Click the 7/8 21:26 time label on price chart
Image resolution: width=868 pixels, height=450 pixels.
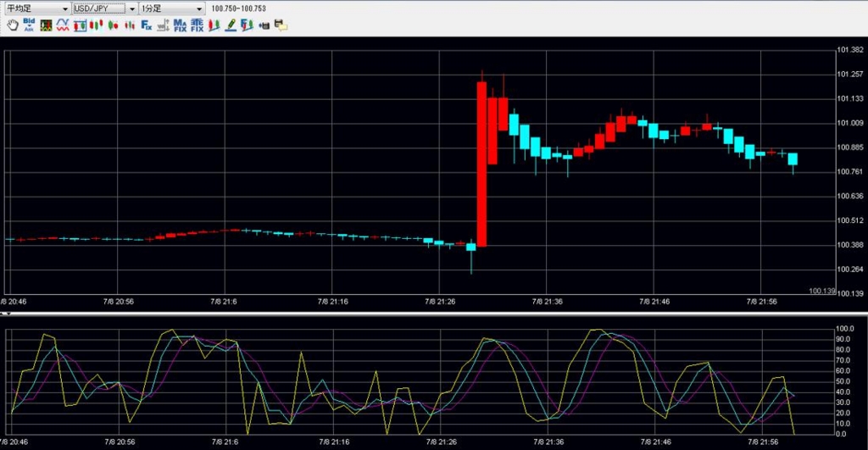440,302
